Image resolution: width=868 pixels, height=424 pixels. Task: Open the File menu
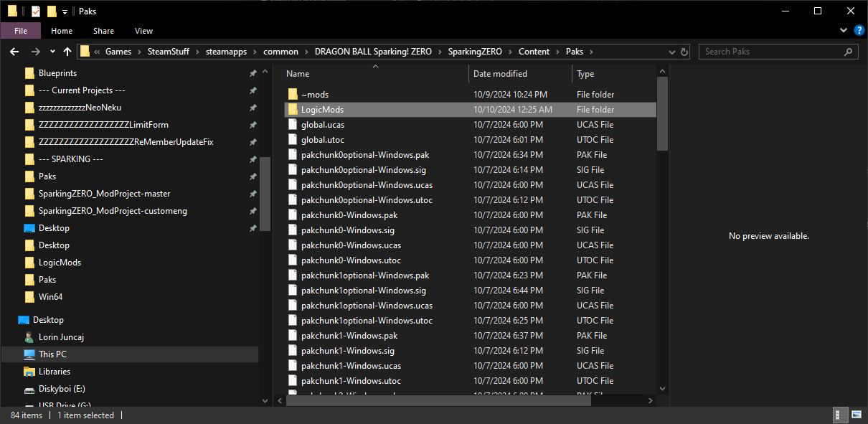coord(21,31)
